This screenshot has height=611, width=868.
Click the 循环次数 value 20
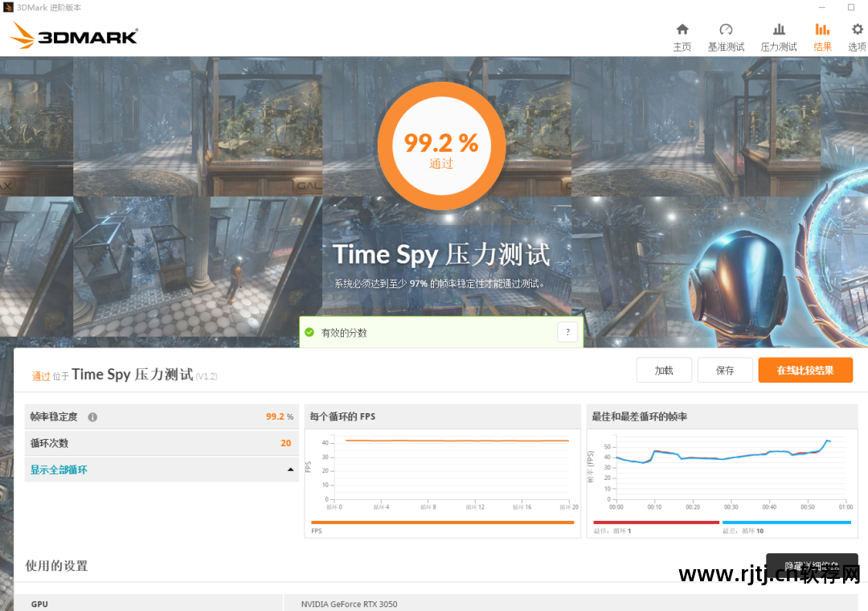[x=285, y=443]
